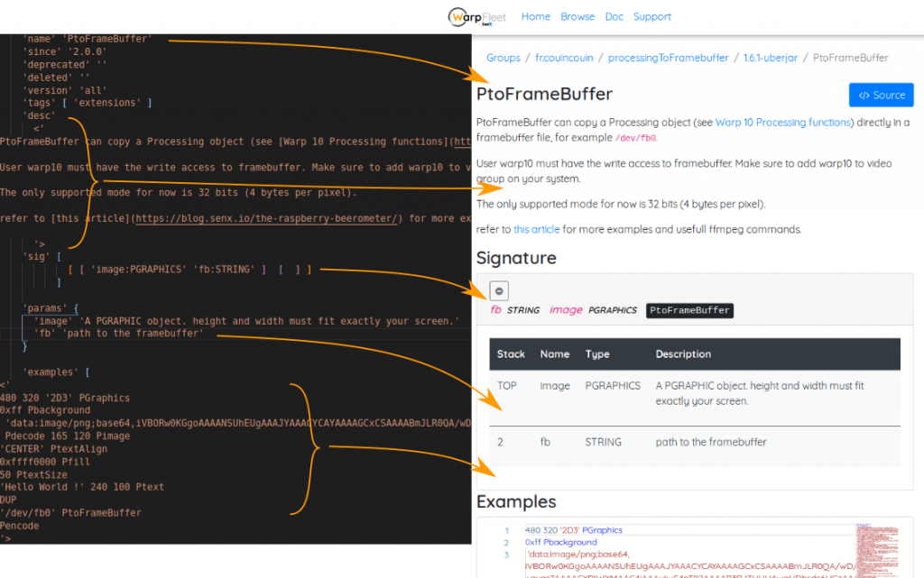
Task: Click the PtoFrameBuffer signature badge
Action: [689, 310]
